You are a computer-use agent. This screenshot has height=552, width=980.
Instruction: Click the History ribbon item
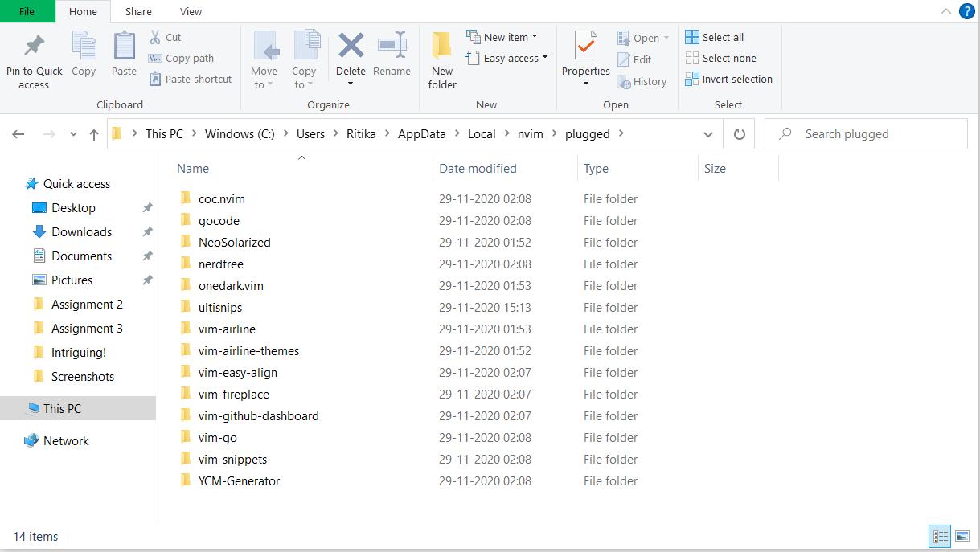click(x=642, y=81)
